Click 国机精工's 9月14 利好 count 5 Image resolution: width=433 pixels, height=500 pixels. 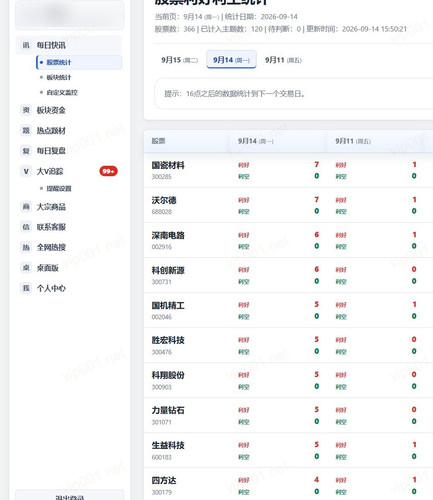(317, 304)
